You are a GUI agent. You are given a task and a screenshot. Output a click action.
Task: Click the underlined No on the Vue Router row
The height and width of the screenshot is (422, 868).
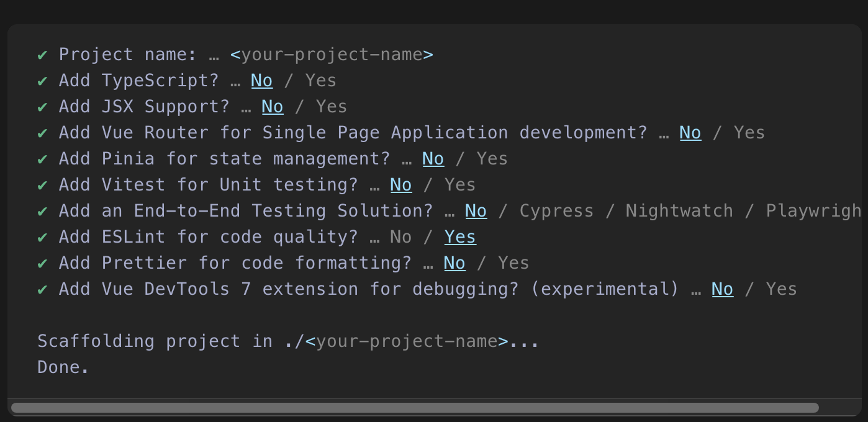pyautogui.click(x=690, y=133)
